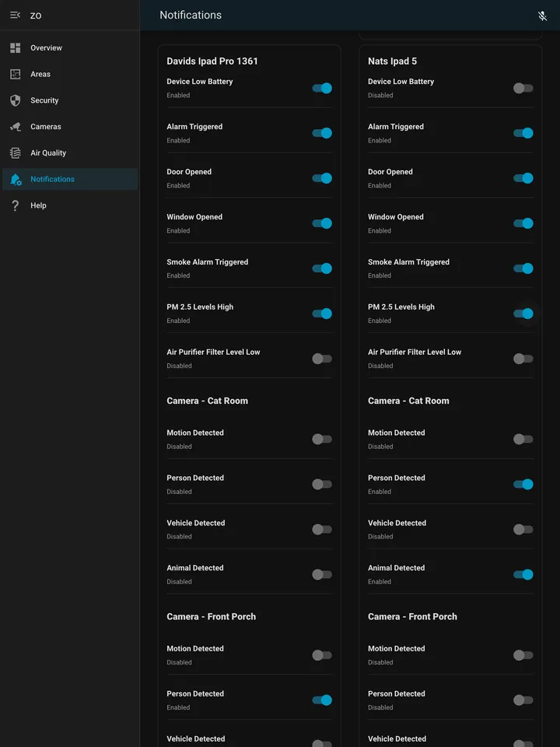Enable Front Porch Motion Detected on Nats Ipad

point(523,655)
